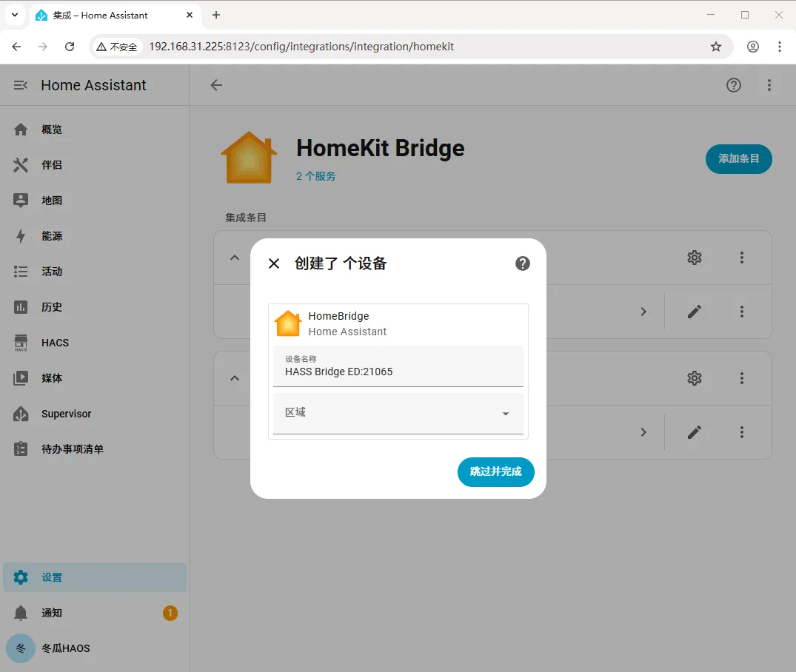
Task: Click the 添加条目 button
Action: coord(739,159)
